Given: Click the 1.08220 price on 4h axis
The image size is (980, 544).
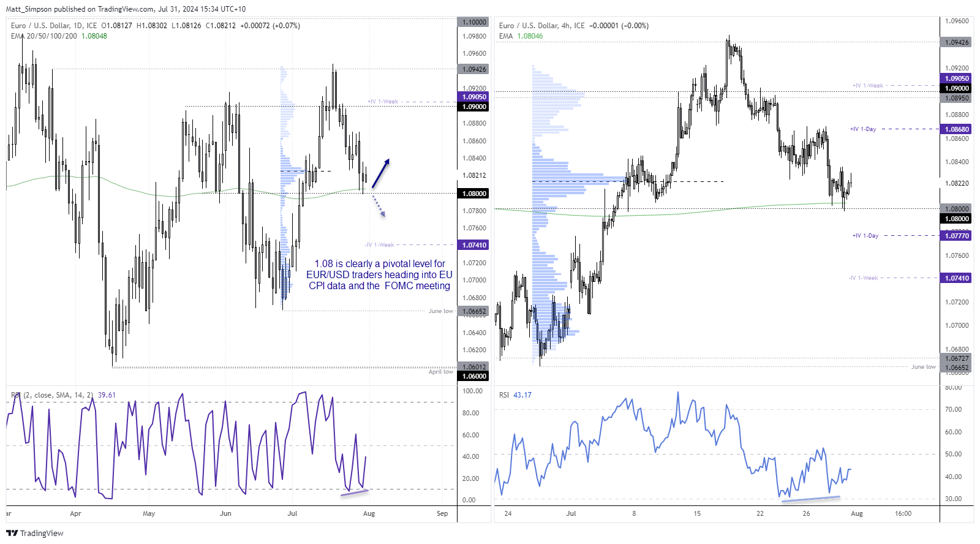Looking at the screenshot, I should (957, 183).
